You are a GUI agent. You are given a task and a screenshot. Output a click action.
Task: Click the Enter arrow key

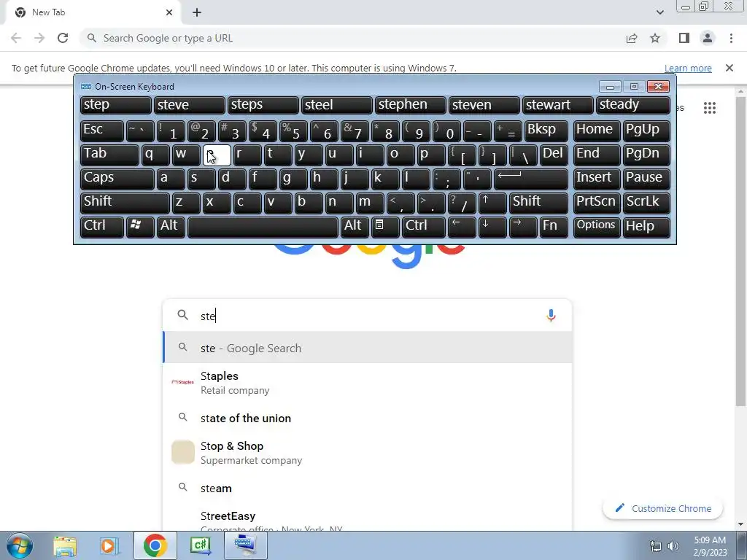click(531, 179)
